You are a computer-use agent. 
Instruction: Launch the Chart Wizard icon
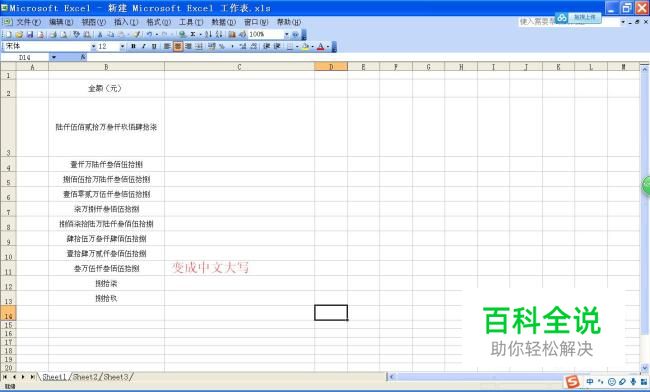coord(232,35)
